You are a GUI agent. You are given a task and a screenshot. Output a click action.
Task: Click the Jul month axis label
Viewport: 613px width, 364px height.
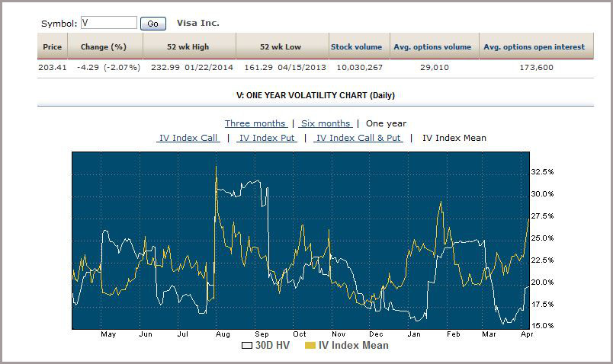(182, 334)
